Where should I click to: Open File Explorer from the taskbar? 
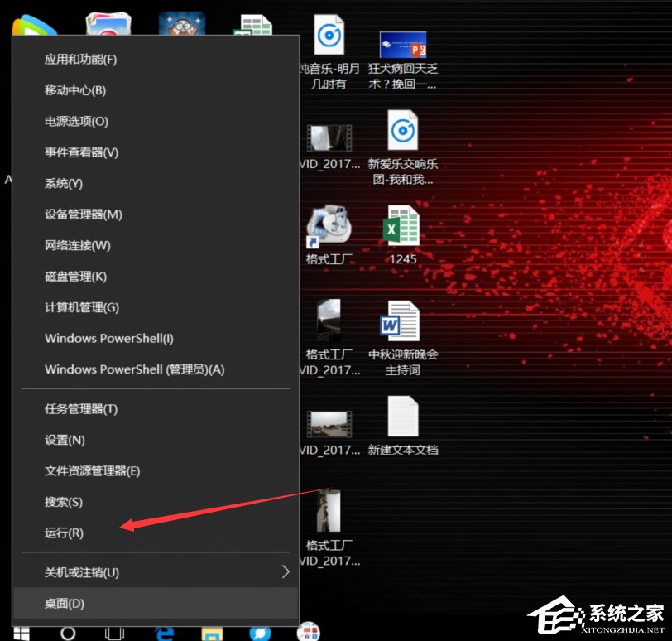(214, 632)
